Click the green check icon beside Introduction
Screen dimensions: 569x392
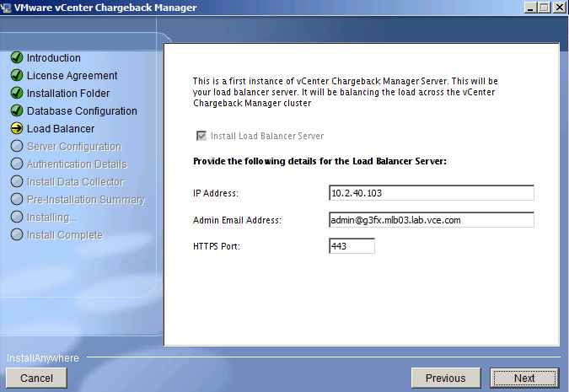click(x=17, y=57)
